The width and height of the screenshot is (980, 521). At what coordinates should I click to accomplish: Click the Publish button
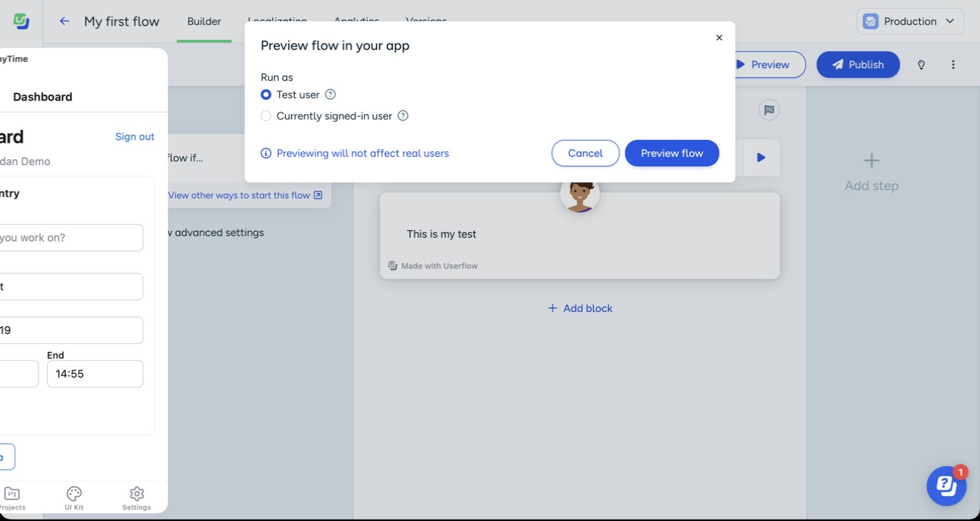858,64
